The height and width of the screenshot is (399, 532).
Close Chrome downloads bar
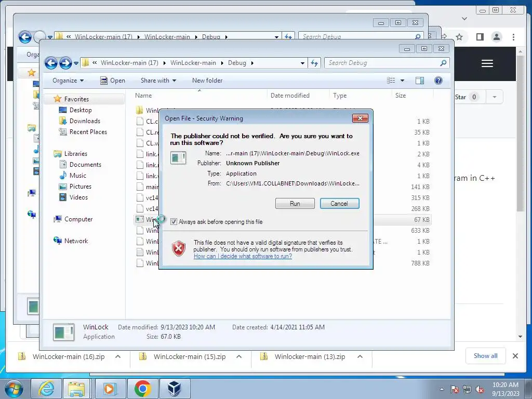coord(515,356)
